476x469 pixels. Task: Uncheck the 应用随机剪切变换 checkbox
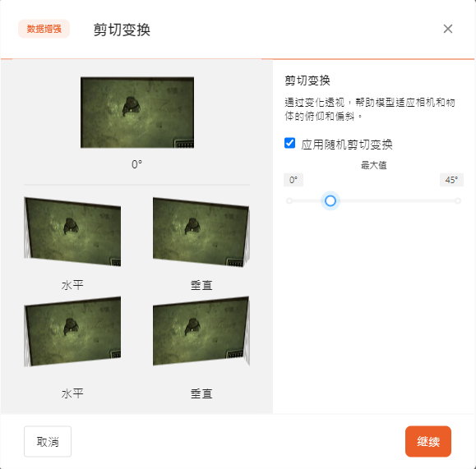[x=289, y=143]
